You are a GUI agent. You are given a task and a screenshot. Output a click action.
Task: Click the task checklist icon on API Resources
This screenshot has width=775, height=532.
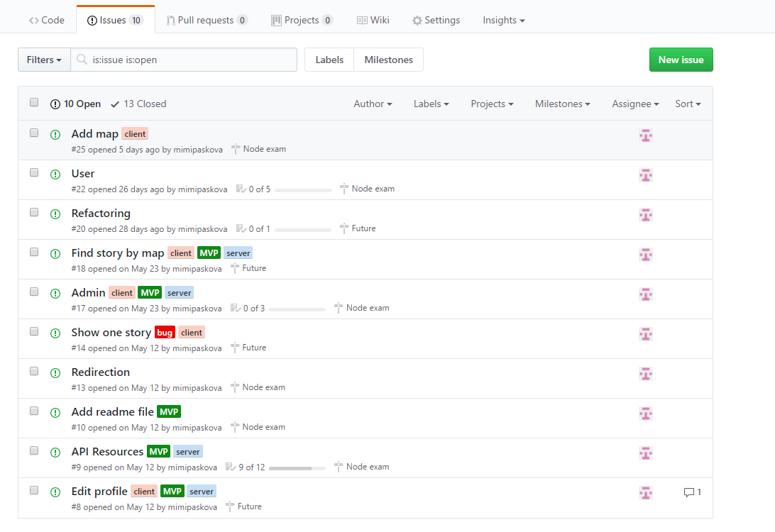pos(230,467)
